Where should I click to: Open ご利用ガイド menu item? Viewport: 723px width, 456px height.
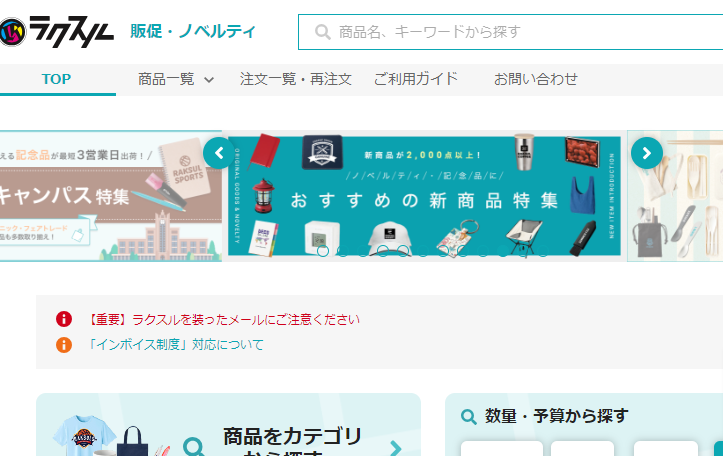pos(415,79)
